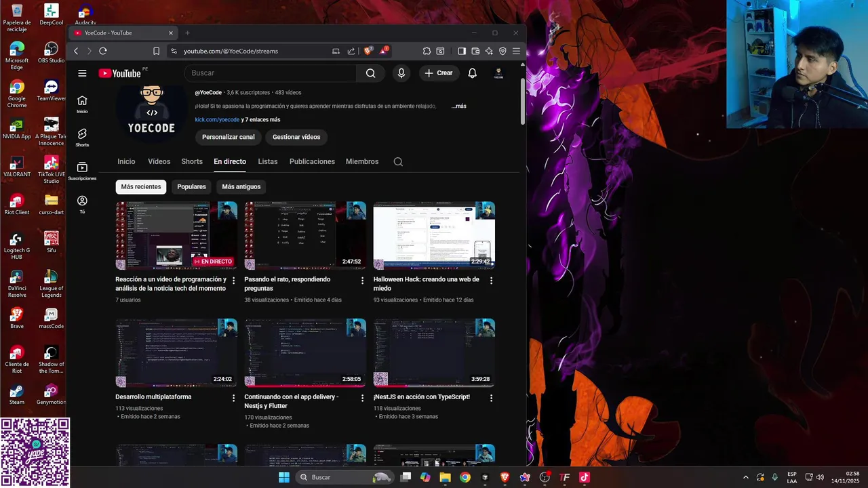The width and height of the screenshot is (868, 488).
Task: Click the YouTube logo
Action: click(119, 73)
